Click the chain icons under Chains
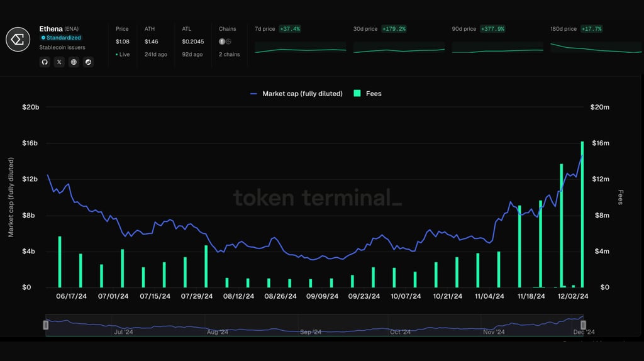This screenshot has height=361, width=644. tap(225, 42)
